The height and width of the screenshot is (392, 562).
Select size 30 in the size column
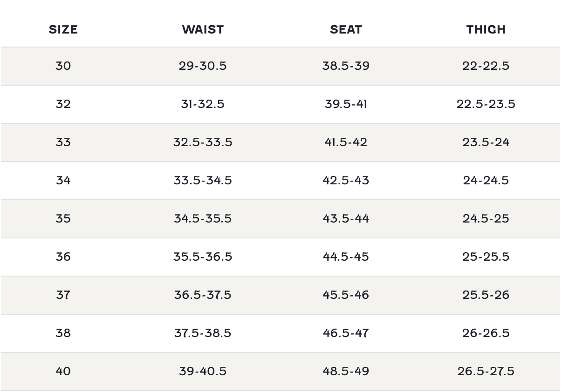click(63, 66)
